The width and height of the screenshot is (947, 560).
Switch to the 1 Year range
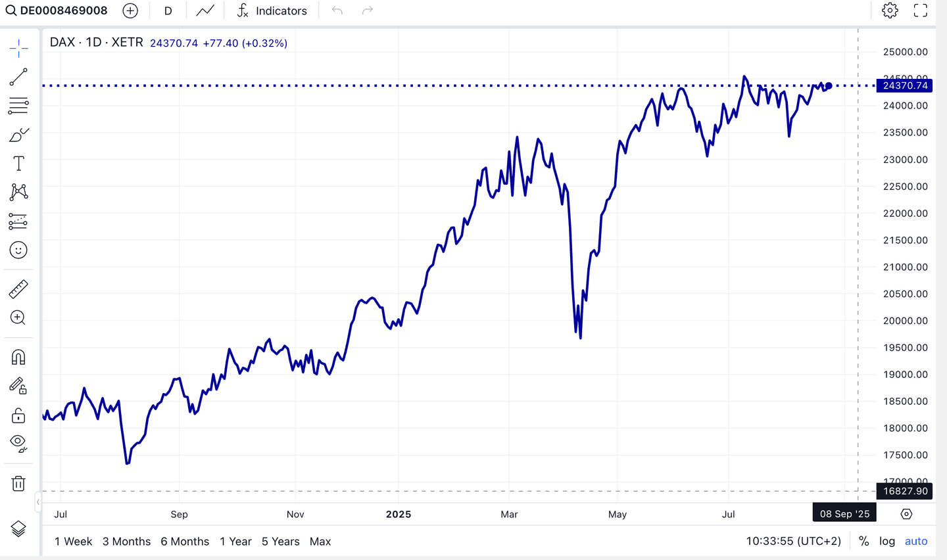pos(235,542)
